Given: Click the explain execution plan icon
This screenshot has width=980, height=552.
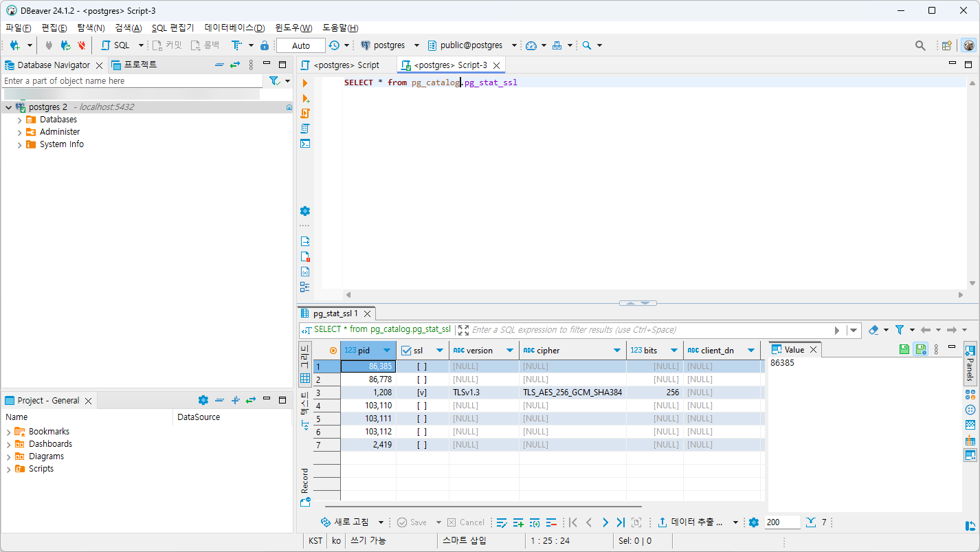Looking at the screenshot, I should point(305,128).
